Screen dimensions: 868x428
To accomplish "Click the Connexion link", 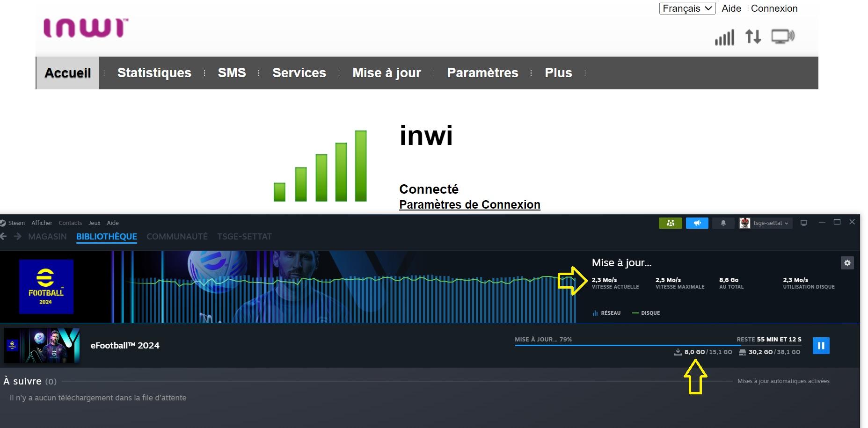I will (x=774, y=8).
